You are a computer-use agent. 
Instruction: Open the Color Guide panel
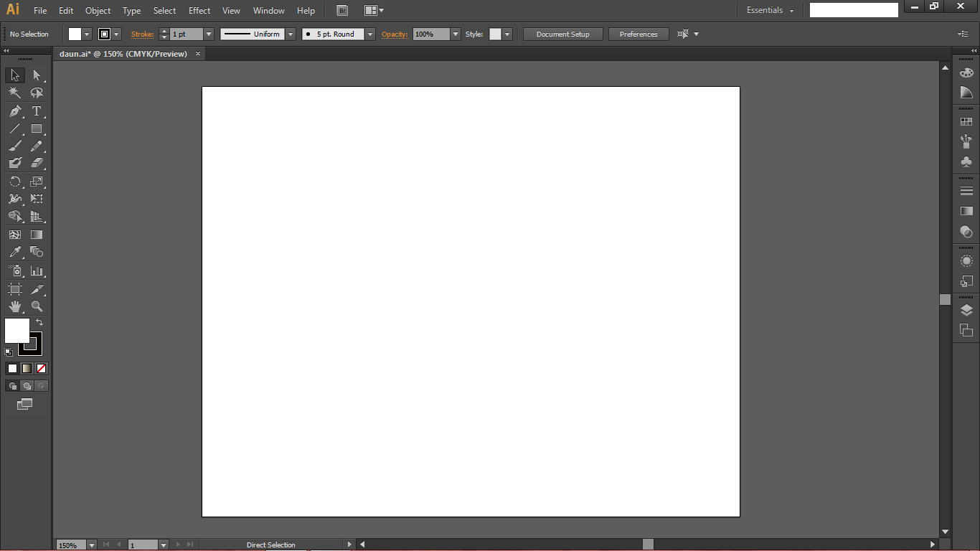(x=966, y=91)
